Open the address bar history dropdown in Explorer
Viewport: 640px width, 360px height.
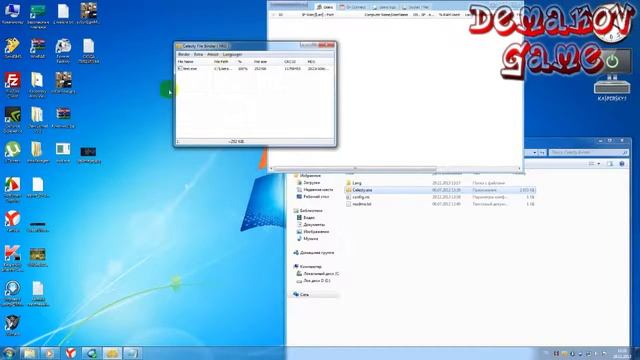coord(534,152)
